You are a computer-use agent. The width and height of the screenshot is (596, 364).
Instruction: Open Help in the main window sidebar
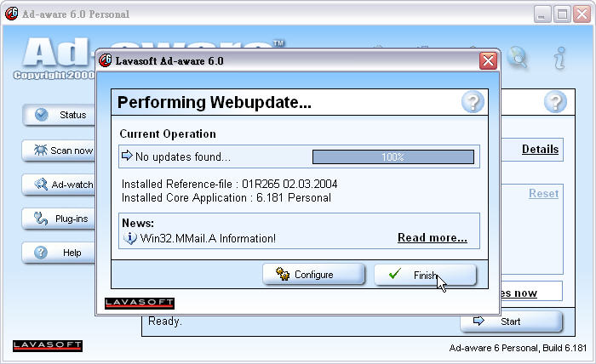(59, 253)
